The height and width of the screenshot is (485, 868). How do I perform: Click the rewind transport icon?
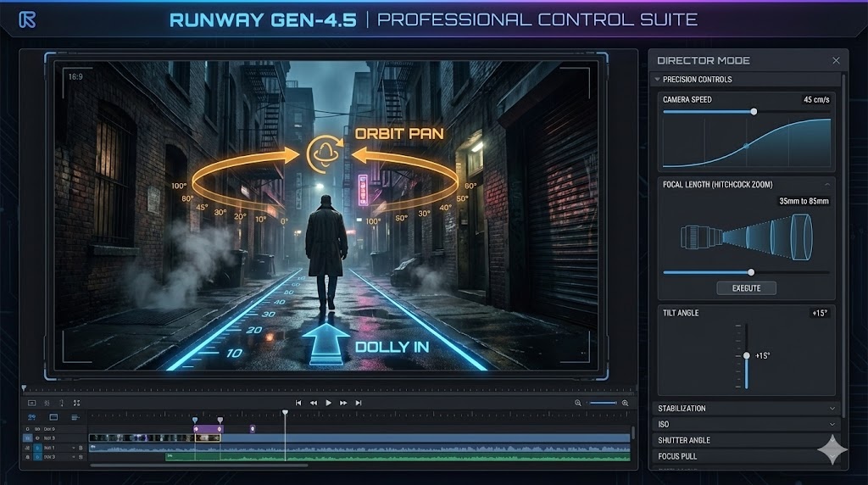click(x=314, y=403)
